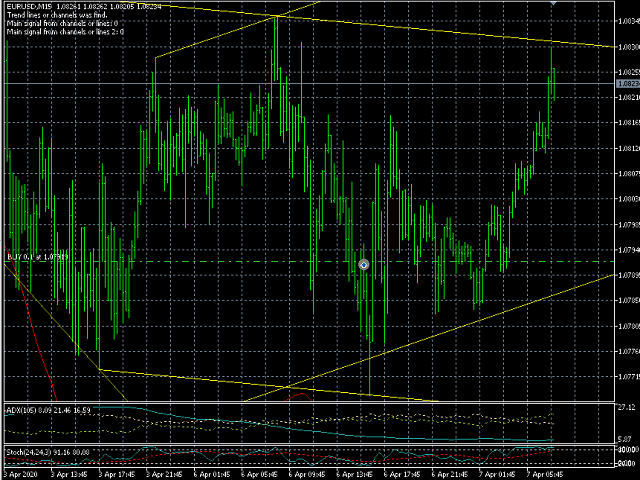Click the 27.12 ADX scale value

pos(627,407)
